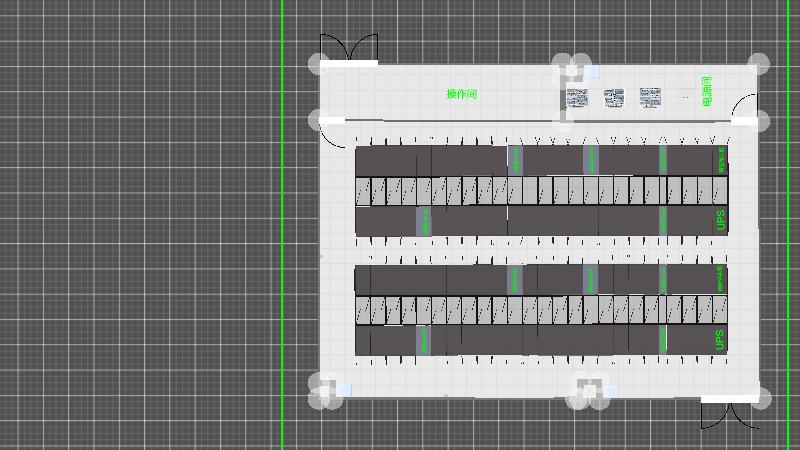
Task: Select the UPS unit in the upper rack group
Action: pyautogui.click(x=720, y=220)
